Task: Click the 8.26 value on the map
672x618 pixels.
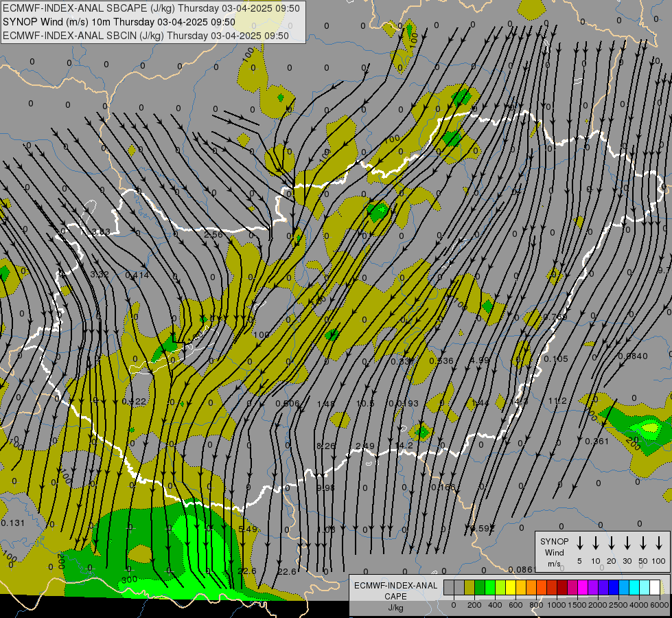Action: click(x=326, y=446)
